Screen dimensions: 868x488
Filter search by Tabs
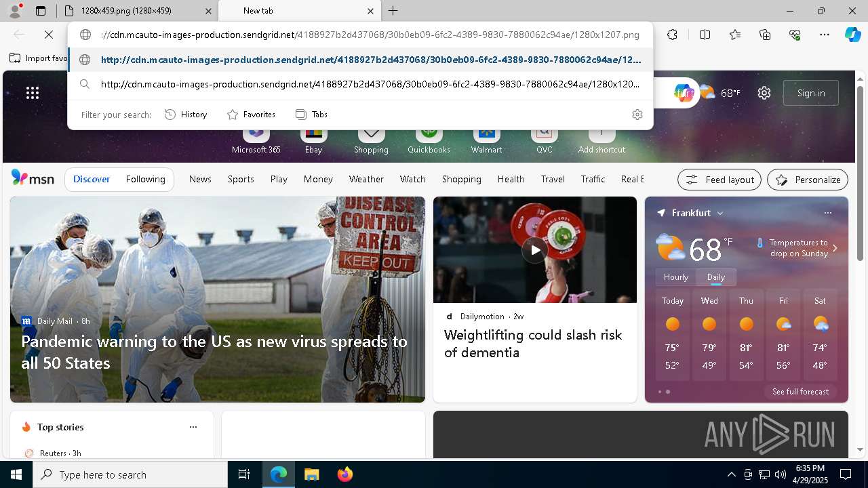coord(312,115)
